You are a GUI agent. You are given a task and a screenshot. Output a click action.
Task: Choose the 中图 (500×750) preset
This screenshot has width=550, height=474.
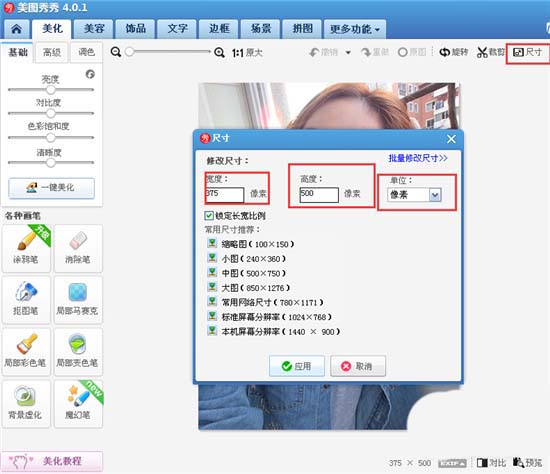tap(246, 273)
